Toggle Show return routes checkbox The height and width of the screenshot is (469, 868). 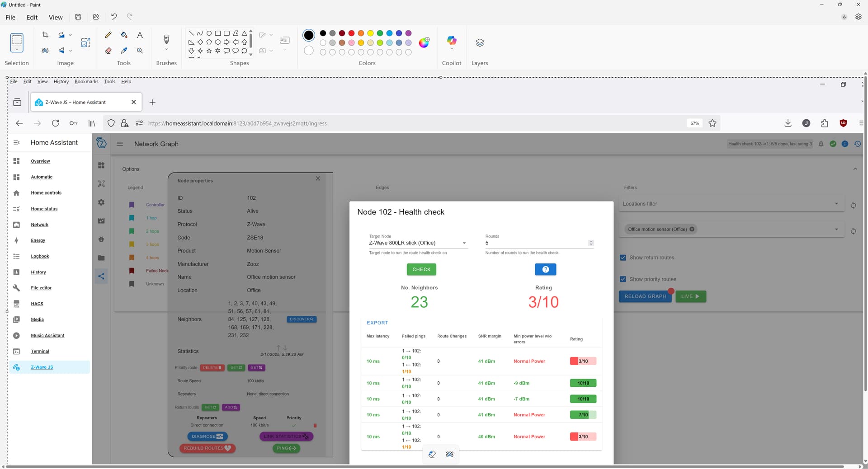[623, 258]
